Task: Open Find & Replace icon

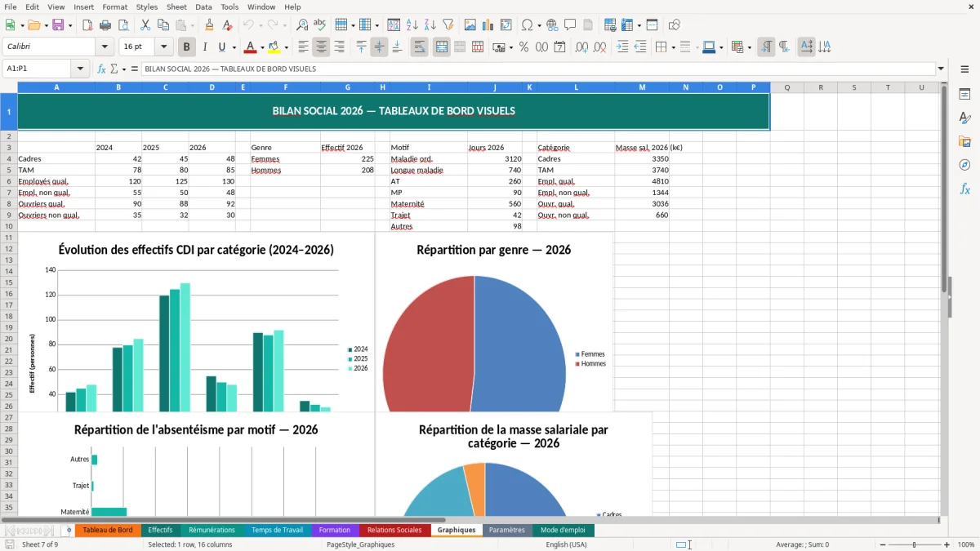Action: pos(302,25)
